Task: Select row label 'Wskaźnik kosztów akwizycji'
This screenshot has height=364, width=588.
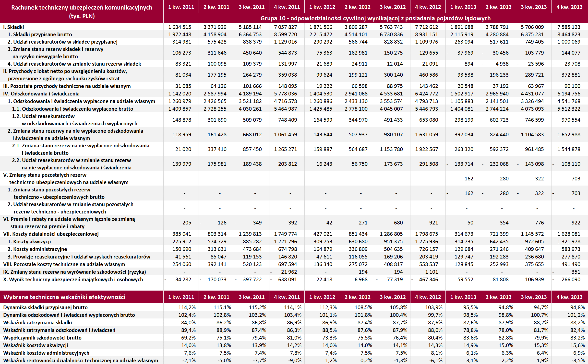Action: (x=36, y=345)
